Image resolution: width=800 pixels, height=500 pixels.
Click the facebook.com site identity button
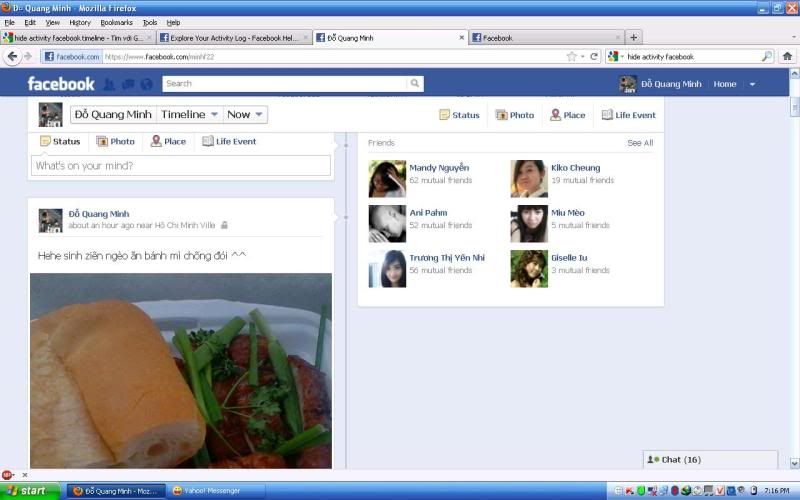[x=71, y=56]
